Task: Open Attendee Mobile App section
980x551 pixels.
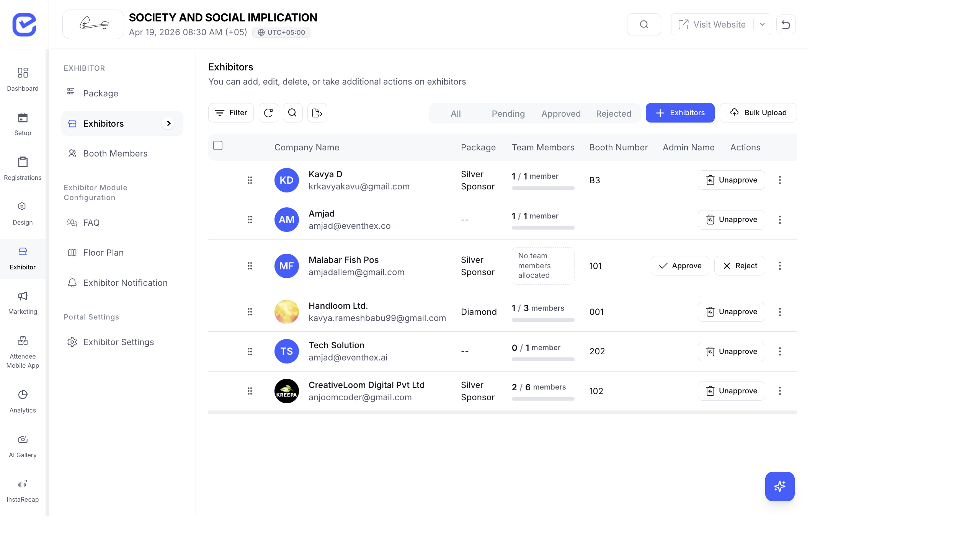Action: (x=23, y=352)
